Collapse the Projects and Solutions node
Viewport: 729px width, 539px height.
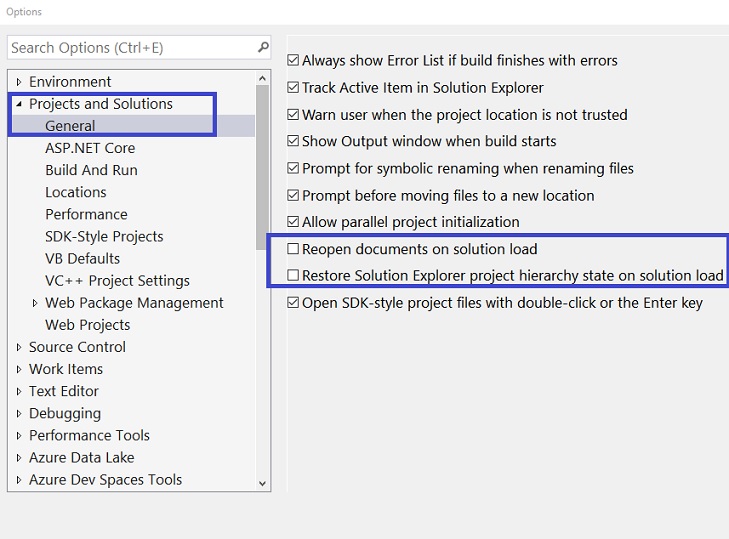pos(18,104)
